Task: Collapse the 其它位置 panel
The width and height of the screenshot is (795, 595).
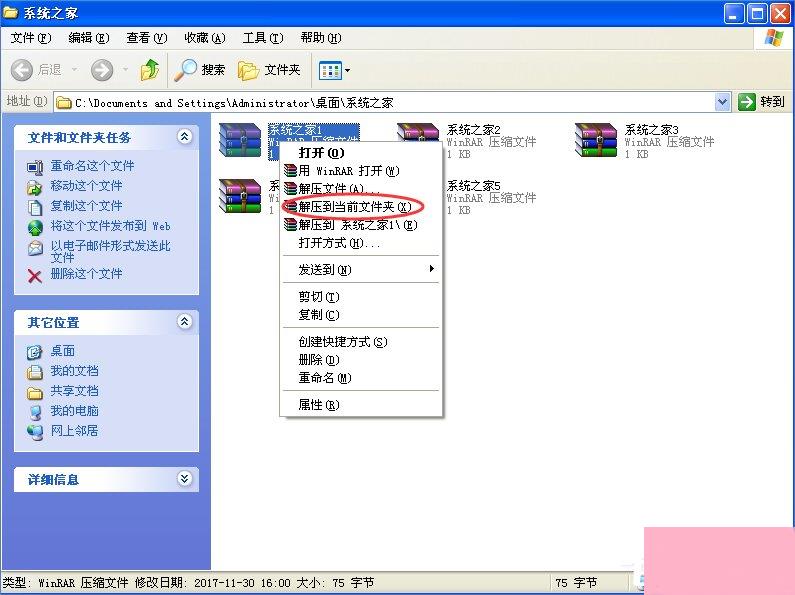Action: pos(185,321)
